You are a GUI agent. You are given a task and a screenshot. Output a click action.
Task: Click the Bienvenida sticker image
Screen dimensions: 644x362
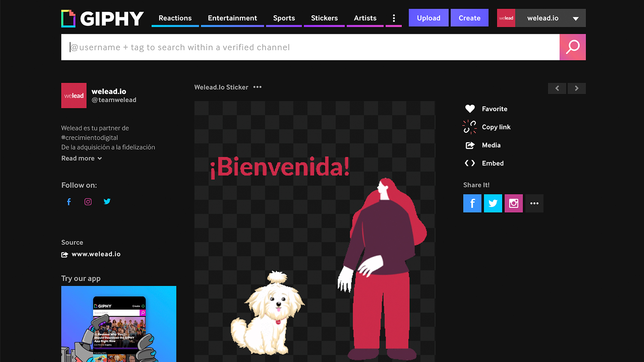coord(315,231)
